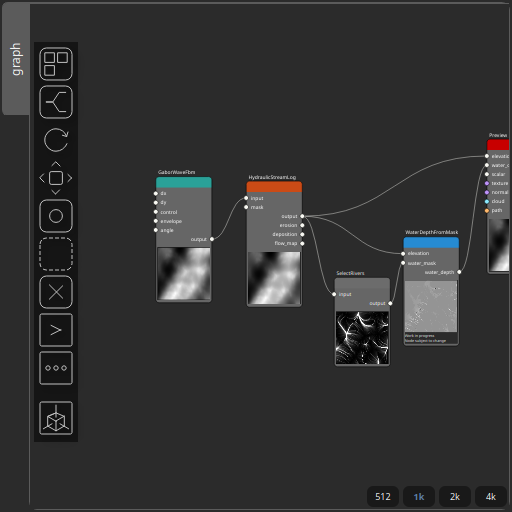Click the circle icon in toolbar
Screen dimensions: 512x512
tap(56, 216)
